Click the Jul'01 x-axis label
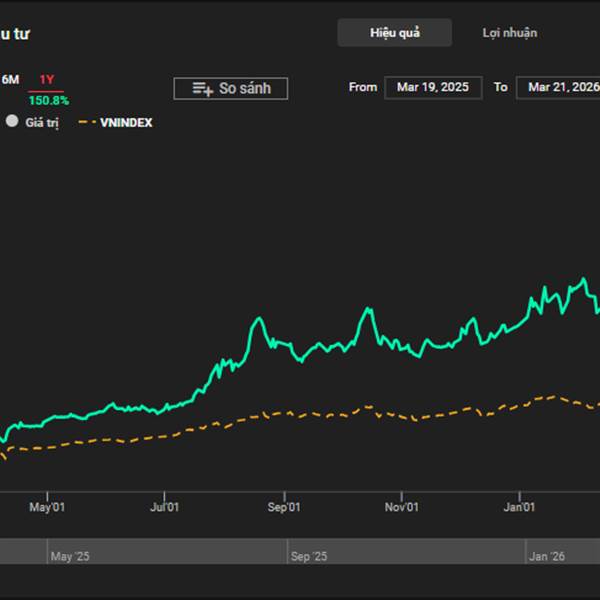Screen dimensions: 600x600 point(165,508)
